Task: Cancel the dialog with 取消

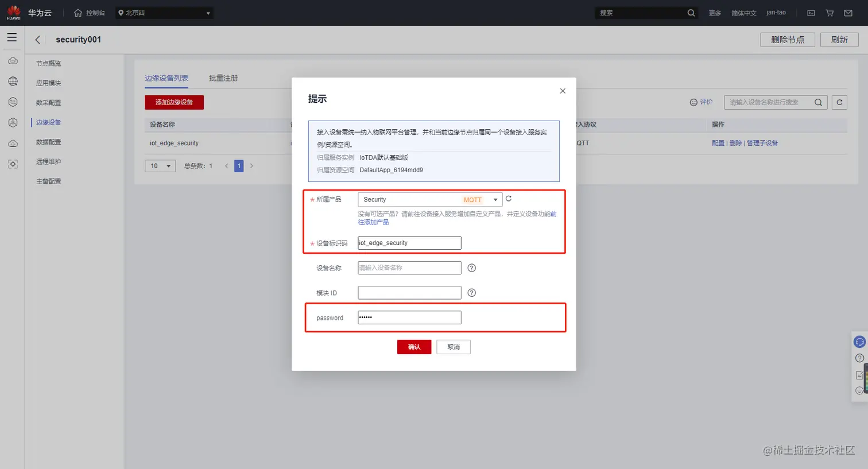Action: [x=454, y=347]
